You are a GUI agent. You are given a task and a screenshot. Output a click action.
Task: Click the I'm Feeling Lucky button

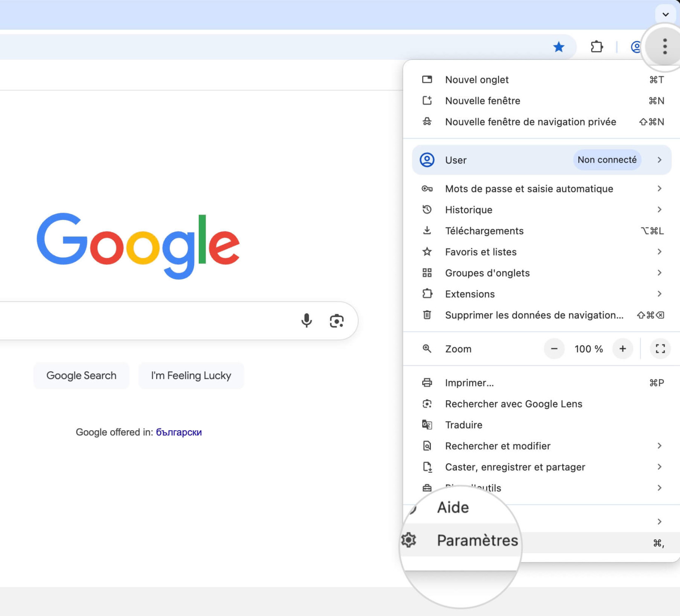point(191,375)
